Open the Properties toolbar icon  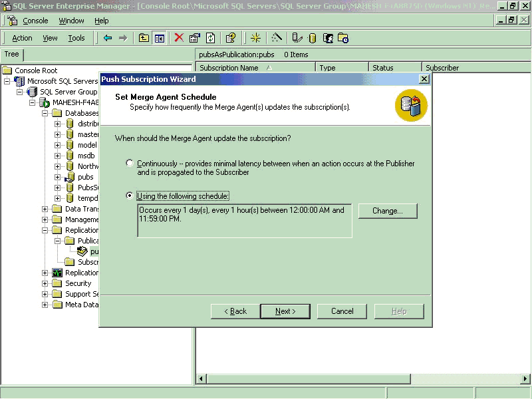click(195, 38)
